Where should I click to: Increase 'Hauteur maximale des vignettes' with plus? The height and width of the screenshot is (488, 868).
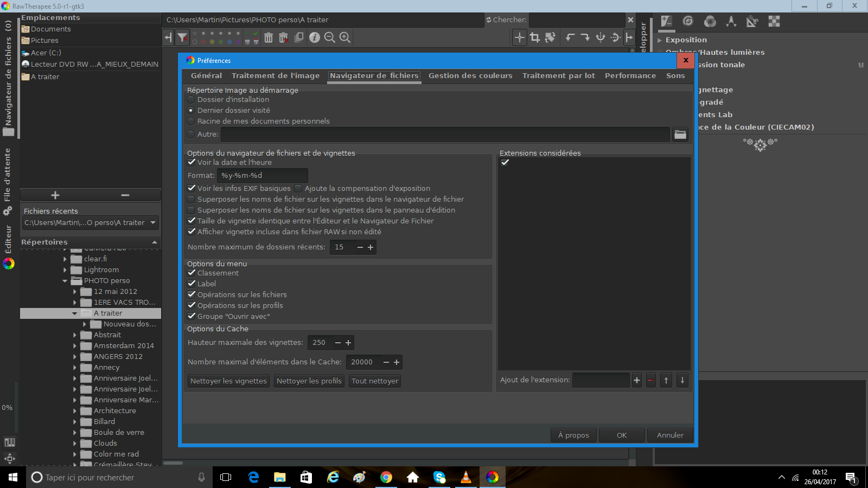click(x=348, y=343)
